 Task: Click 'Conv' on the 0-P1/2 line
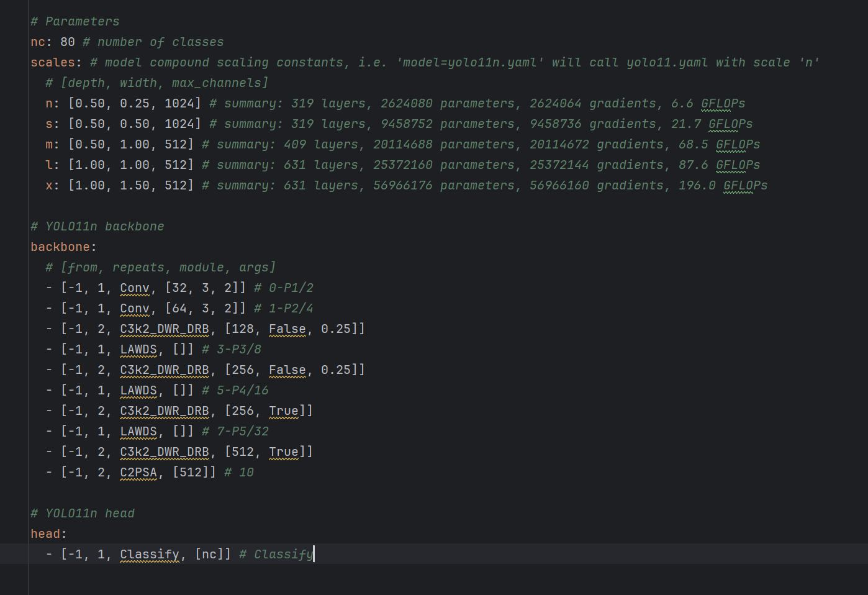pos(135,288)
